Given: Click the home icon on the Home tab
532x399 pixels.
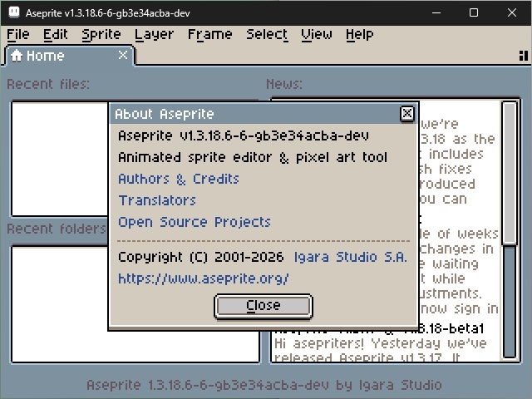Looking at the screenshot, I should point(17,56).
